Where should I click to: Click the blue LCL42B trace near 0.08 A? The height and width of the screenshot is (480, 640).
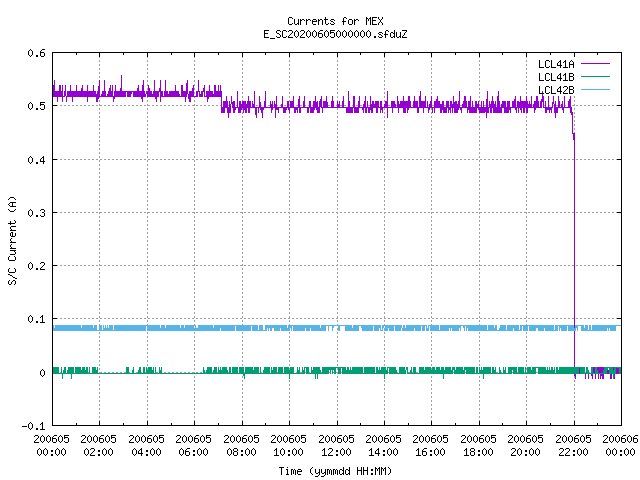[x=335, y=328]
